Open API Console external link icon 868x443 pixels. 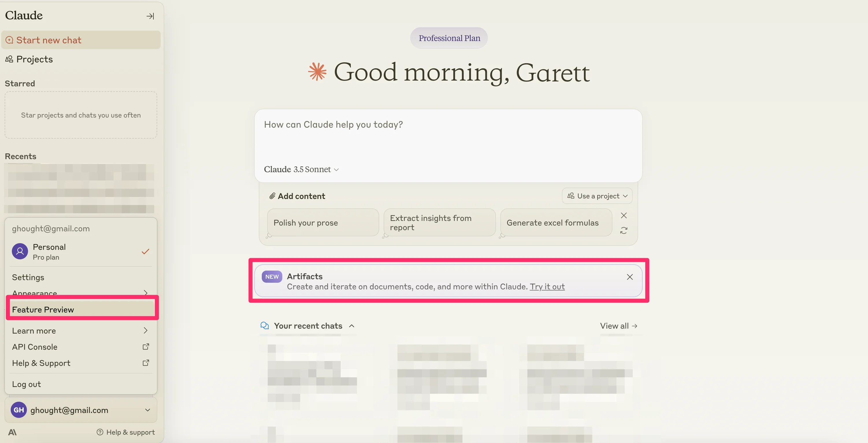coord(146,347)
